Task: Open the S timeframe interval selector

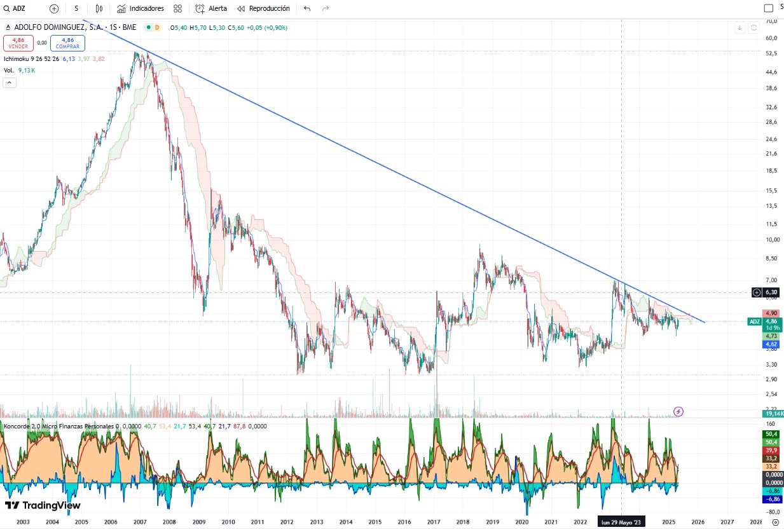Action: [x=76, y=8]
